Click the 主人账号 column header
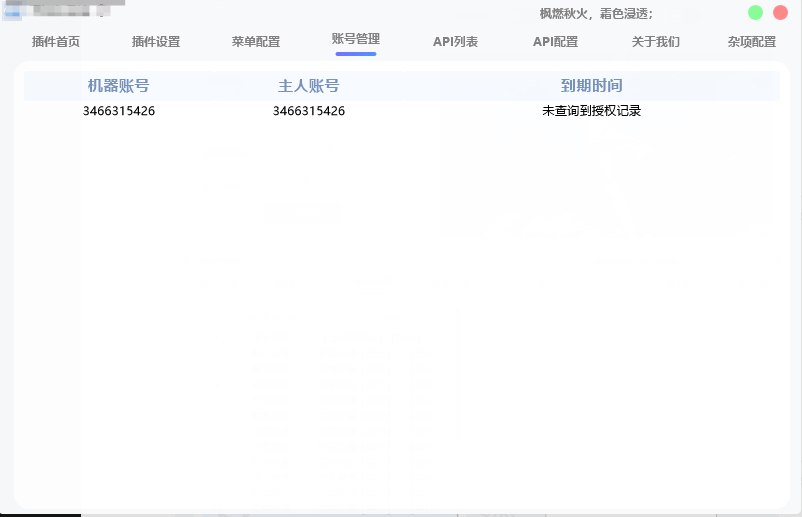This screenshot has height=517, width=802. click(x=308, y=85)
